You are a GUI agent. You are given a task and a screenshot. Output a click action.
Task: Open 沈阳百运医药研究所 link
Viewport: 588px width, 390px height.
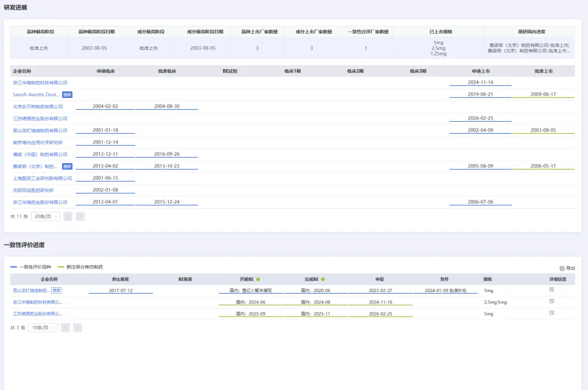point(33,190)
